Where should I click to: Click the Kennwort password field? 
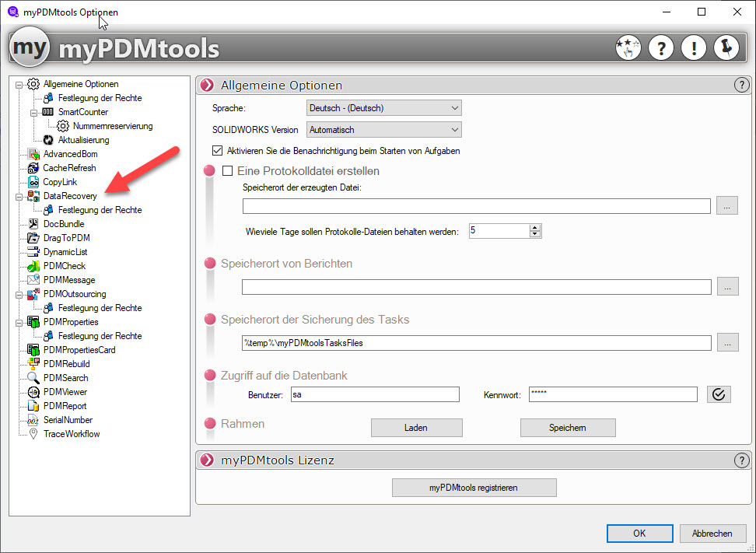(613, 394)
